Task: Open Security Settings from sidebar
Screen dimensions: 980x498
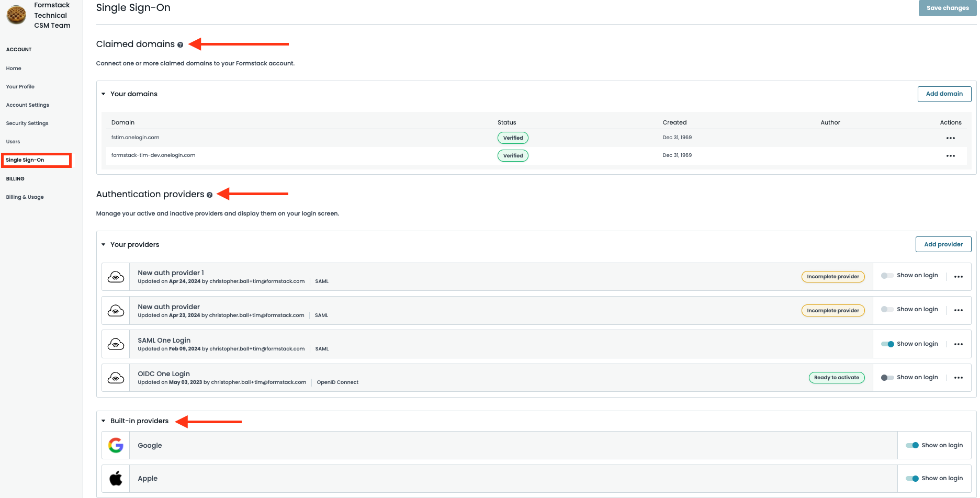Action: tap(27, 123)
